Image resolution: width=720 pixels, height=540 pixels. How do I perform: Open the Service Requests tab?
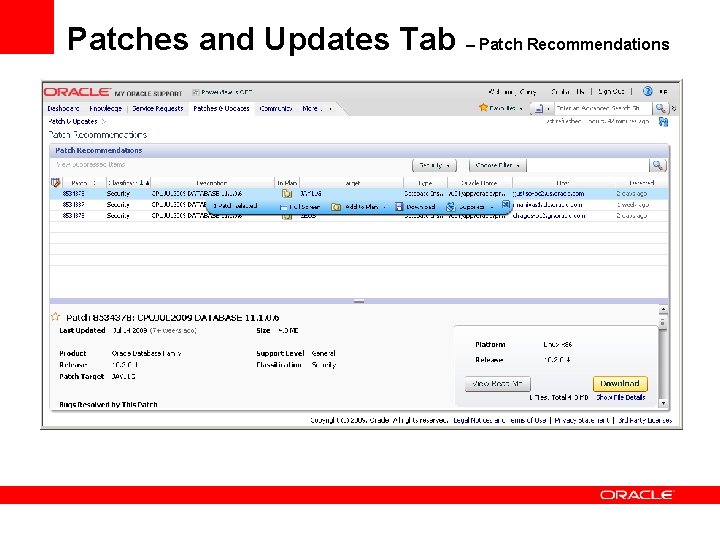pyautogui.click(x=158, y=108)
